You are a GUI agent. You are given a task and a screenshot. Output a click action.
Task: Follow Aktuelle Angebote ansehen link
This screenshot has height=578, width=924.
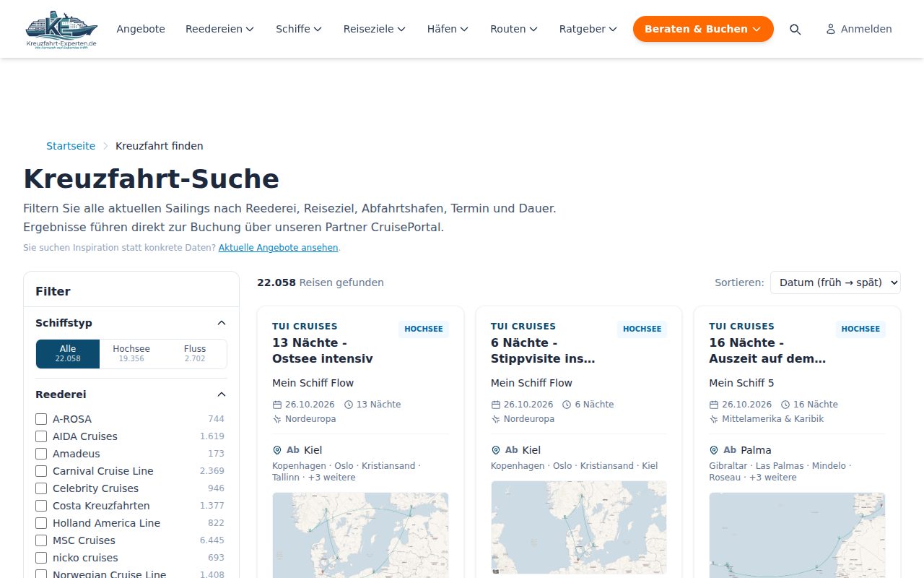click(279, 248)
